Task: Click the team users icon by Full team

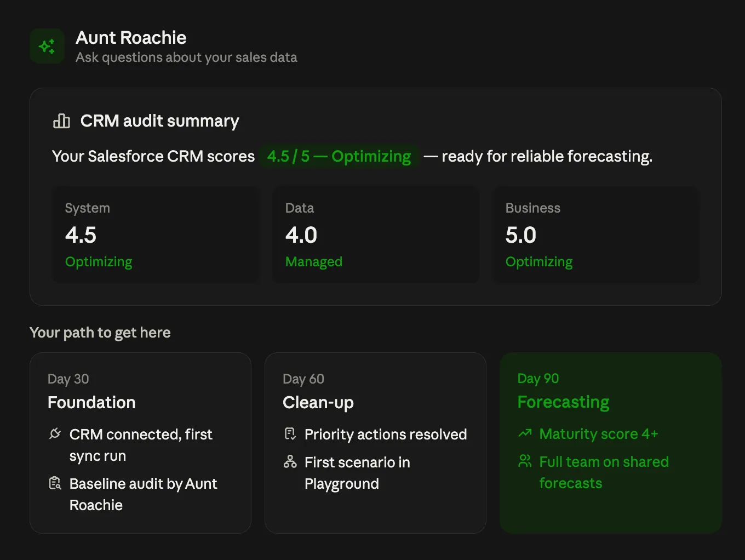Action: pyautogui.click(x=525, y=461)
